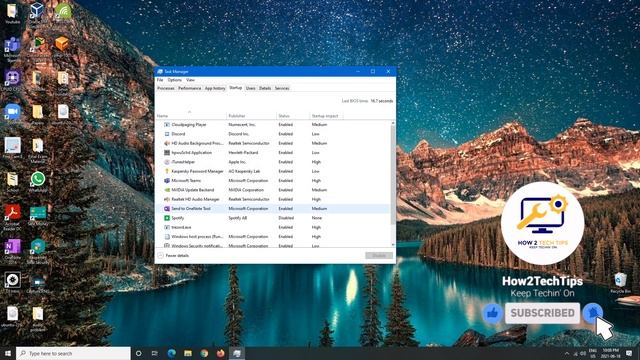Image resolution: width=640 pixels, height=360 pixels.
Task: Open the View menu in Task Manager
Action: tap(190, 80)
